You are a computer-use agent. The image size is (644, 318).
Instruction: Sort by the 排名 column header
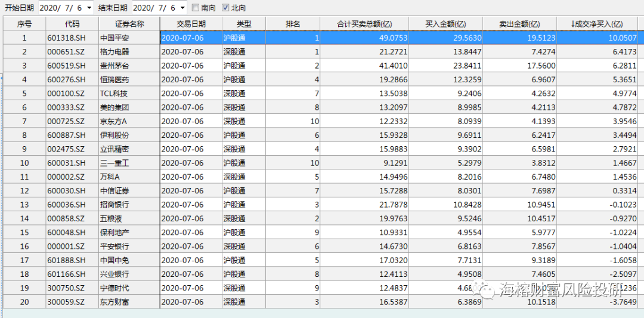pyautogui.click(x=293, y=24)
